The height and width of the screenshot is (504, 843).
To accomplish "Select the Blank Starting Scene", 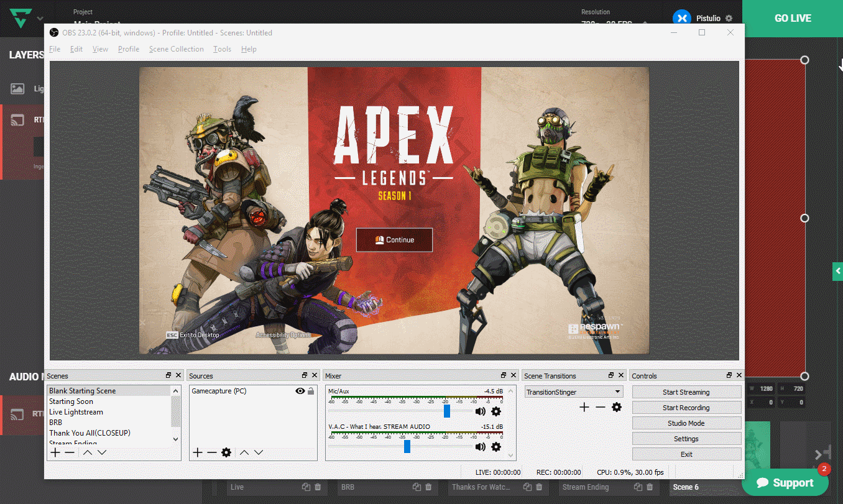I will click(109, 391).
